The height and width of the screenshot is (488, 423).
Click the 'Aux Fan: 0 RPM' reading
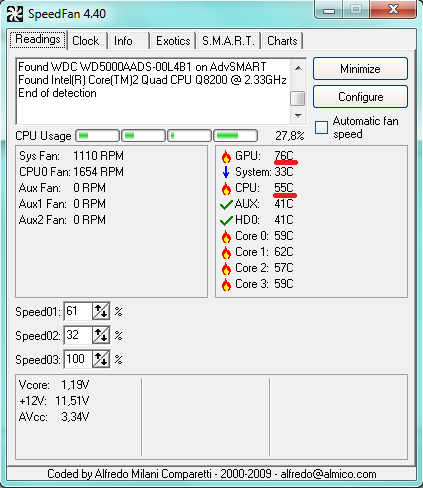point(62,188)
